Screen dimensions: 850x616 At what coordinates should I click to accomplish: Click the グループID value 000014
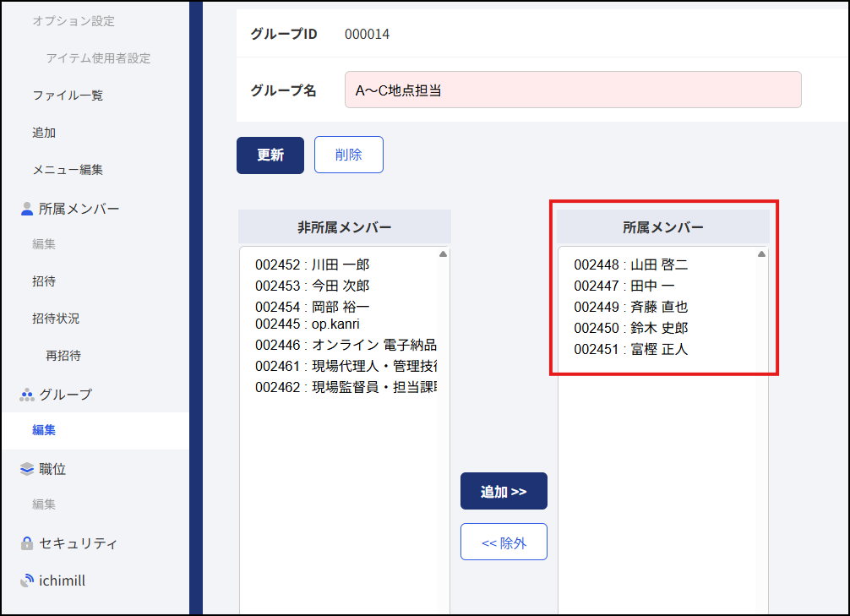367,34
